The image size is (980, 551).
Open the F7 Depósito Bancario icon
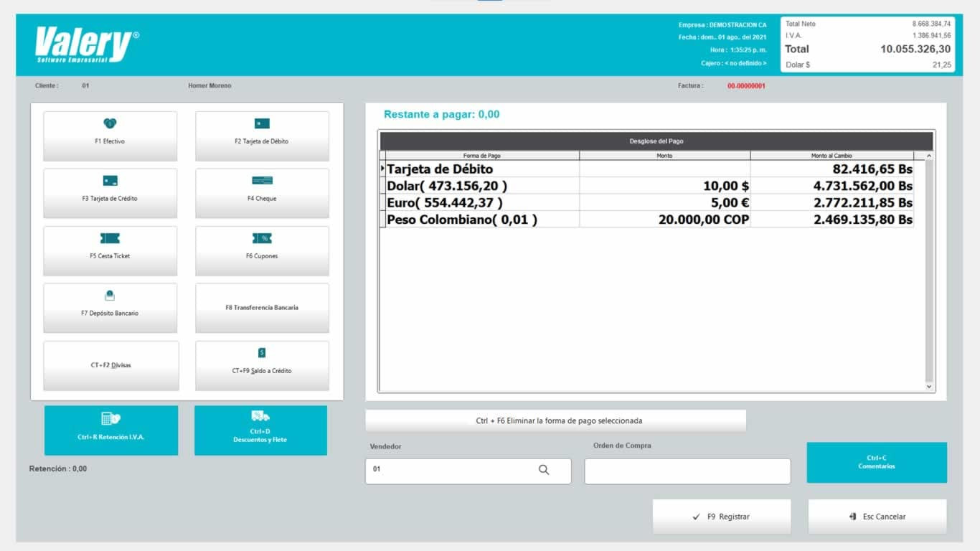point(110,296)
